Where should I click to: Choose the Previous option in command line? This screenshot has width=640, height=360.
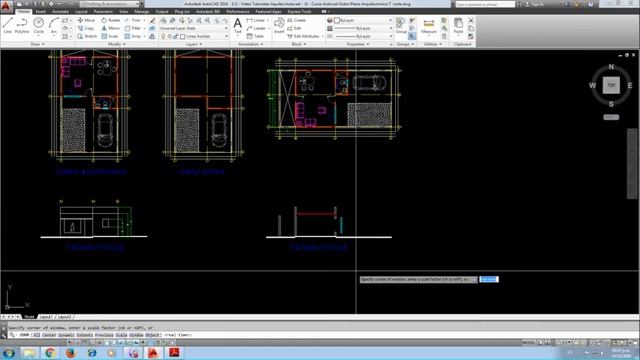click(x=104, y=335)
